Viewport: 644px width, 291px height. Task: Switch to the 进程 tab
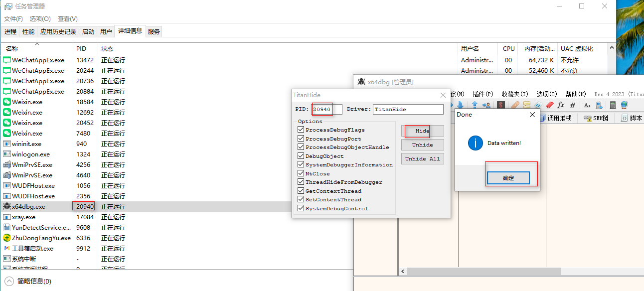click(x=10, y=31)
